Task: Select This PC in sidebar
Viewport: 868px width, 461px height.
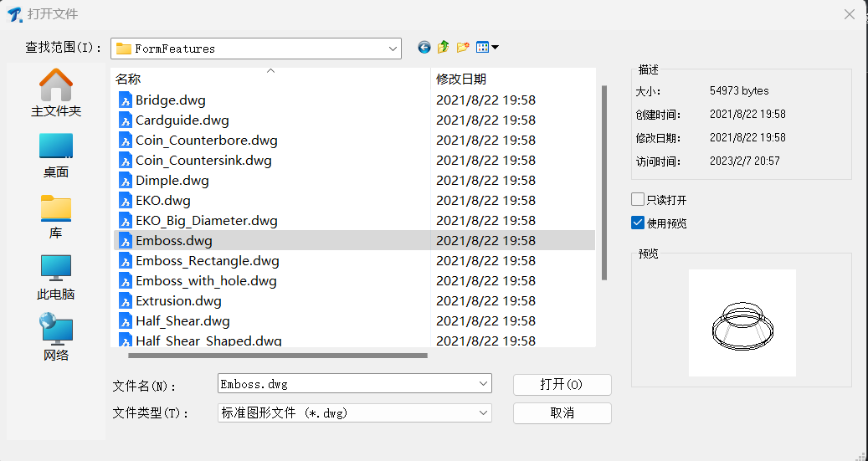Action: 56,277
